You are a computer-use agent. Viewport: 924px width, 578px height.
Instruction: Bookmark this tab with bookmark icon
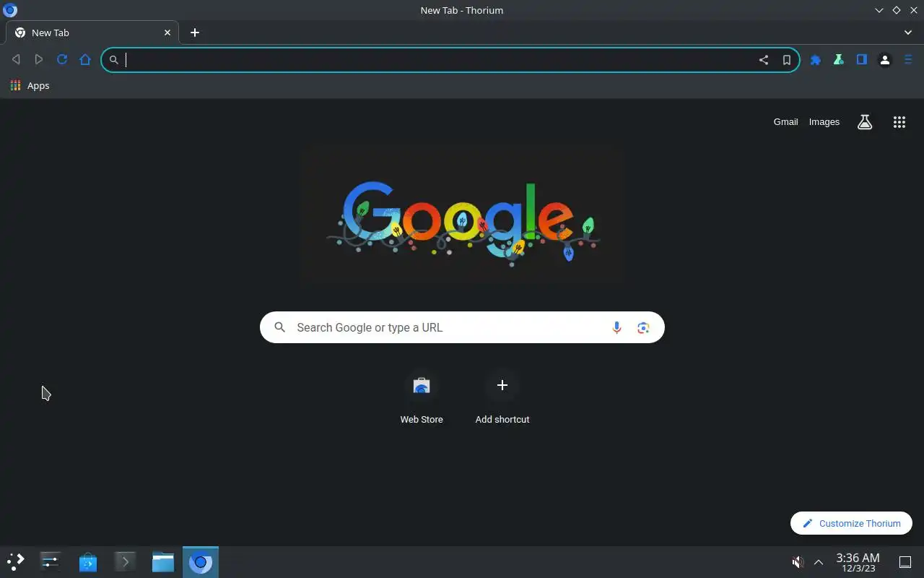point(787,60)
